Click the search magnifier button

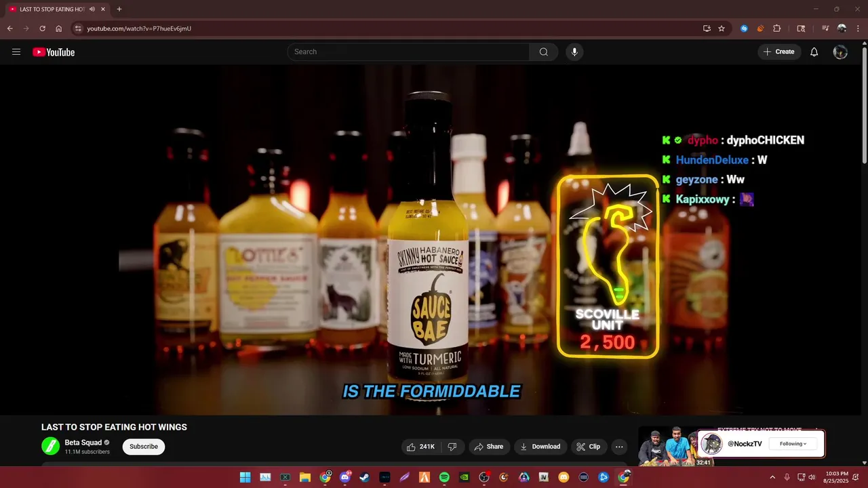[x=544, y=52]
